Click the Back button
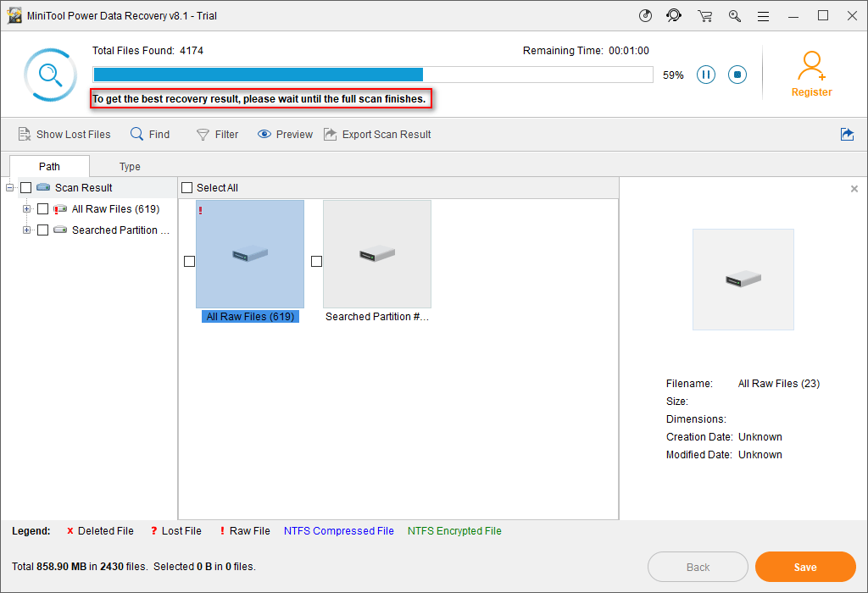 pyautogui.click(x=698, y=567)
